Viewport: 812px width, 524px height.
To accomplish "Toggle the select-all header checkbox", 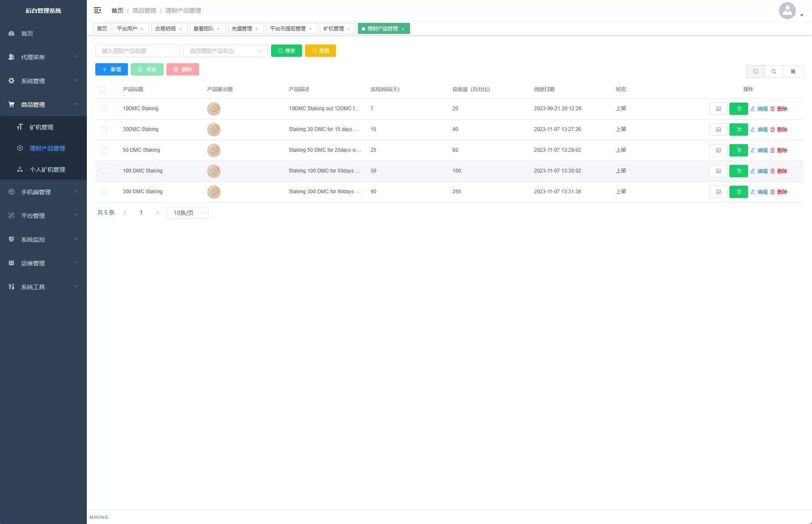I will [x=103, y=89].
